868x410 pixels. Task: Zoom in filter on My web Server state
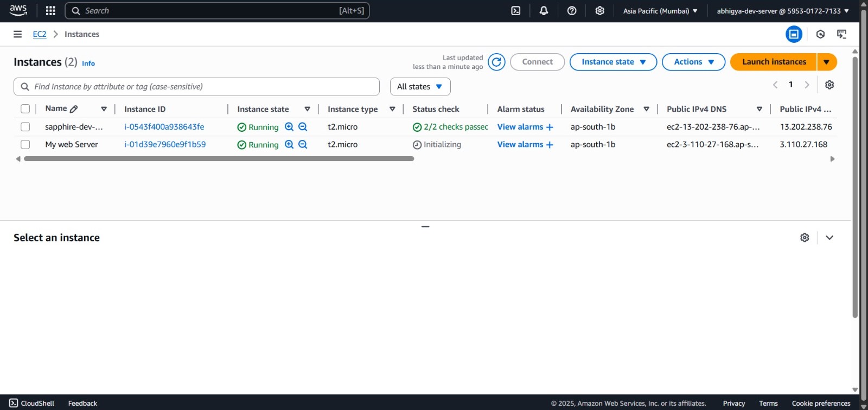click(x=289, y=144)
